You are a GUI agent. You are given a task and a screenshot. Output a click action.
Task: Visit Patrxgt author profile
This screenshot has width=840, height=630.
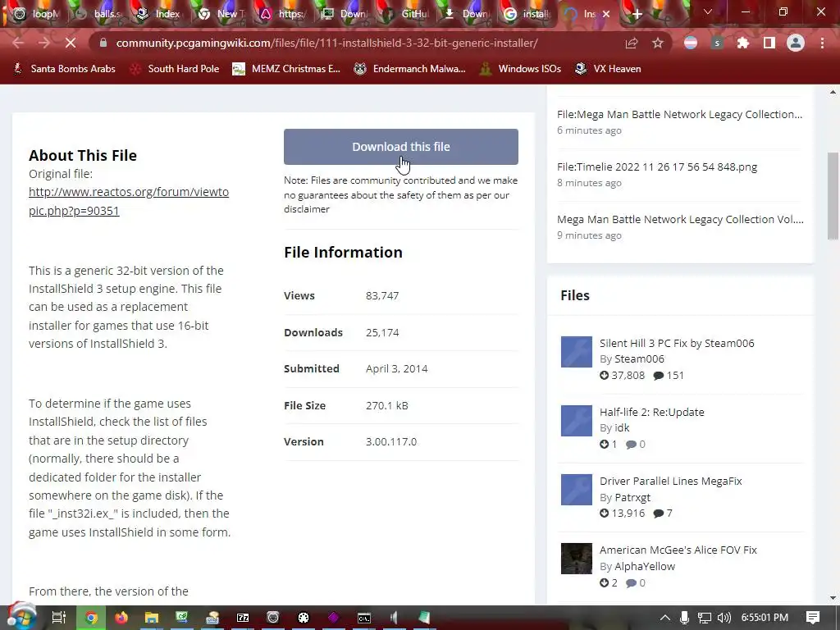coord(632,497)
